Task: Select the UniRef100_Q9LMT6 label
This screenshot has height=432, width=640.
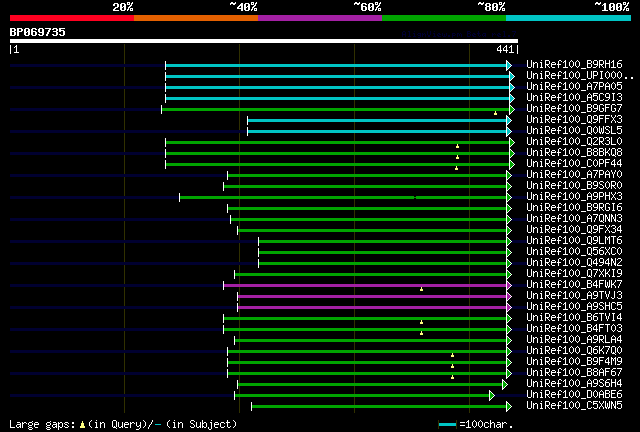Action: click(574, 240)
